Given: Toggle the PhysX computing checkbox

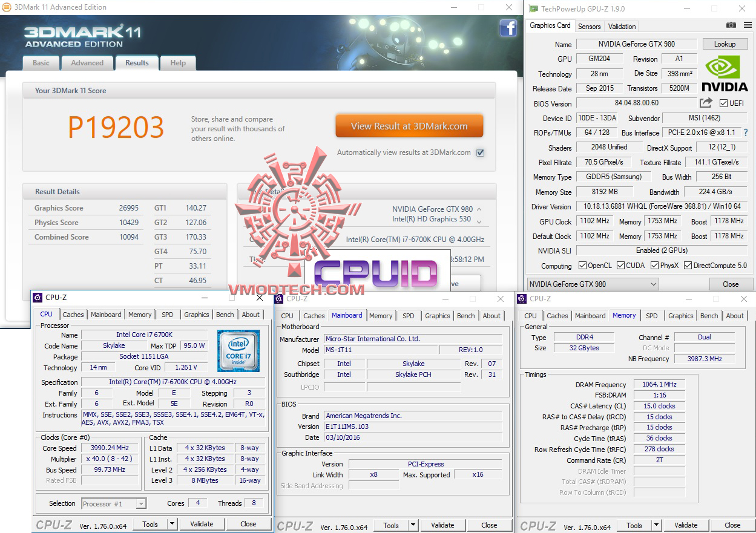Looking at the screenshot, I should [655, 266].
